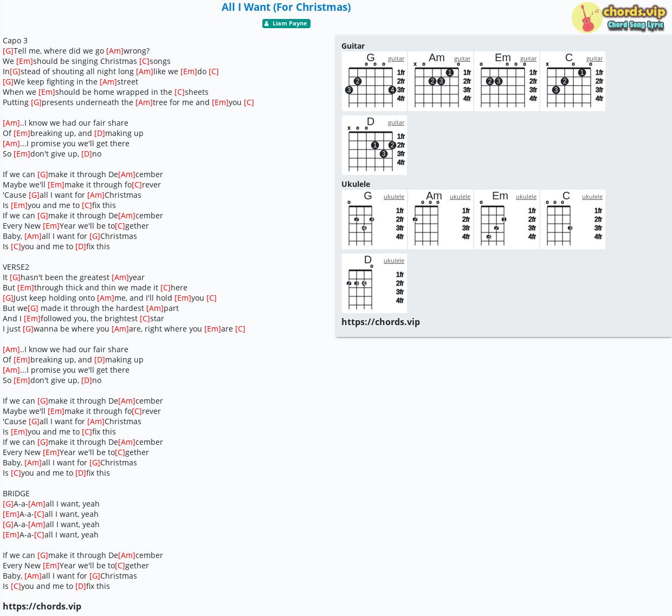Image resolution: width=672 pixels, height=616 pixels.
Task: Click the [C] chord before 'star'
Action: 145,319
